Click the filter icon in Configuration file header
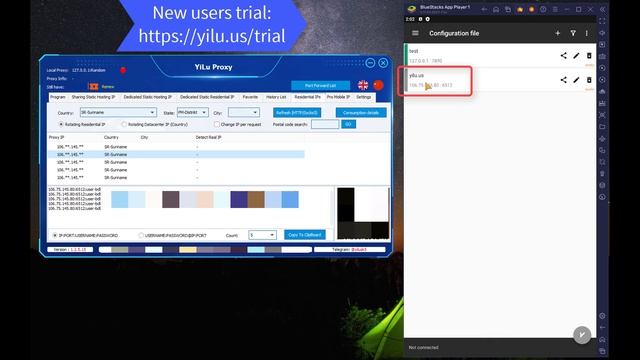 pyautogui.click(x=573, y=33)
